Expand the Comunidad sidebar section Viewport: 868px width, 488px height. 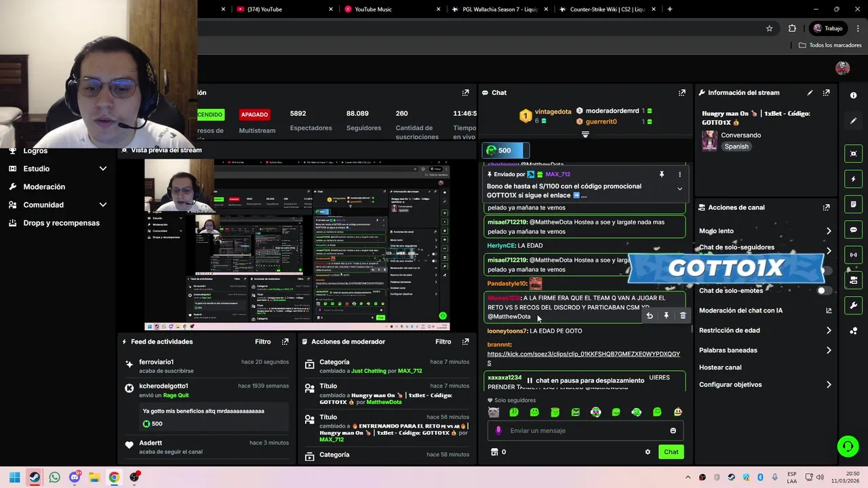pos(103,205)
